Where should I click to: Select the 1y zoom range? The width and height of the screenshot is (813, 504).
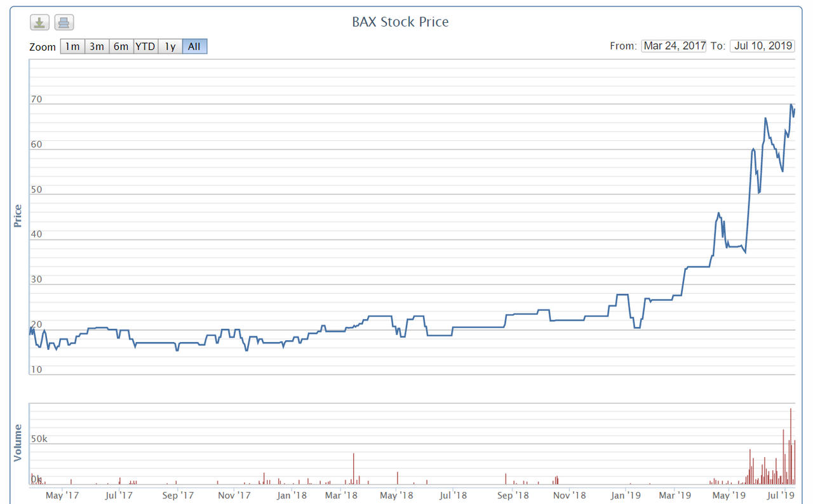pyautogui.click(x=170, y=46)
